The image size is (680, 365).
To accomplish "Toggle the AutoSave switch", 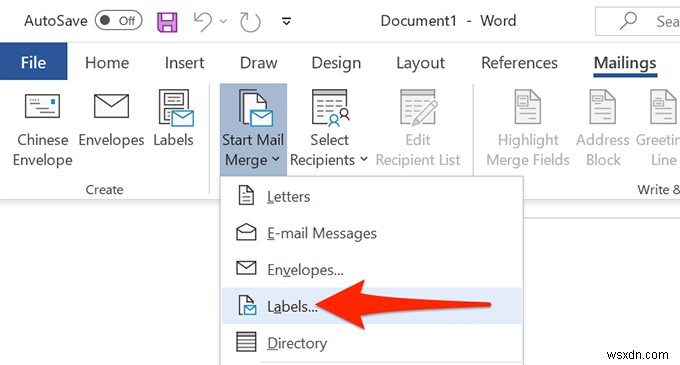I will click(x=118, y=21).
